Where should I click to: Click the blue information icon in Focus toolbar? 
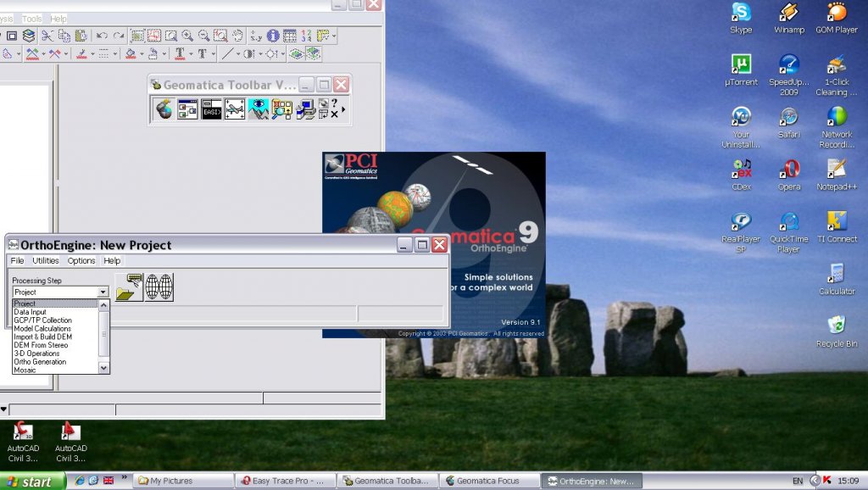pos(273,36)
